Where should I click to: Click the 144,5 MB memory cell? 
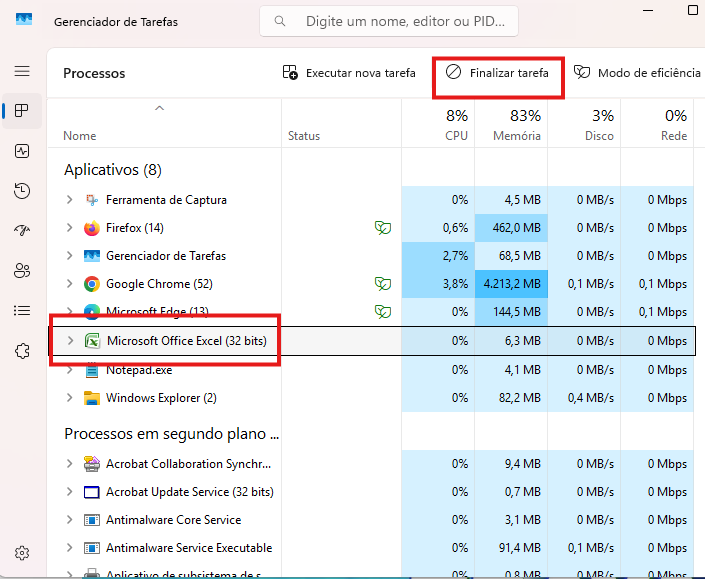[x=511, y=312]
